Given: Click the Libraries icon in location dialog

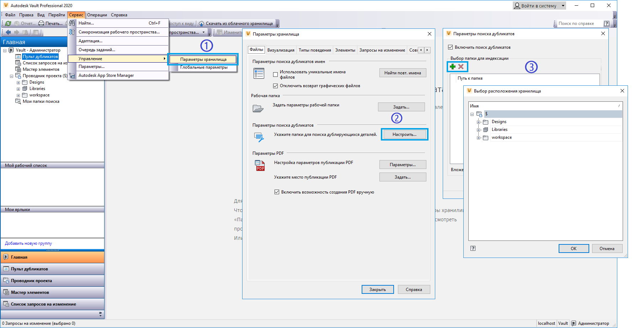Looking at the screenshot, I should pos(485,129).
